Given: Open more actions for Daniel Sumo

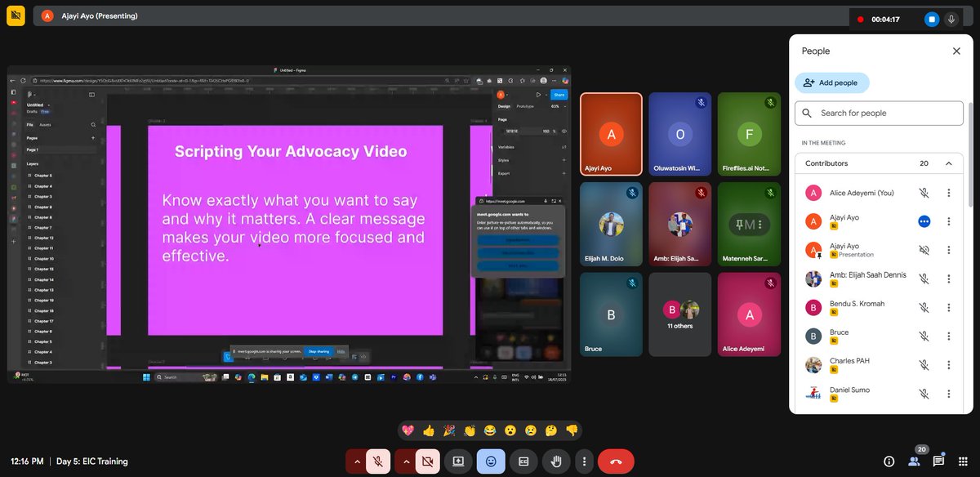Looking at the screenshot, I should tap(948, 393).
